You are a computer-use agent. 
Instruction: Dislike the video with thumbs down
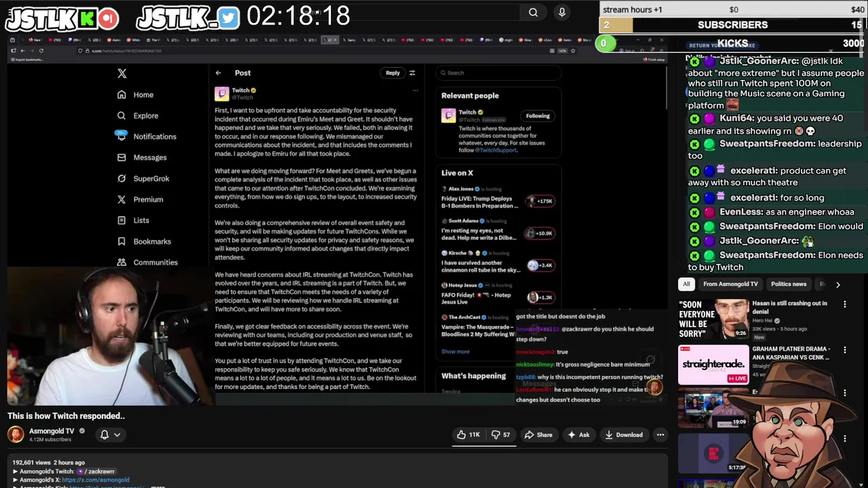(x=500, y=434)
